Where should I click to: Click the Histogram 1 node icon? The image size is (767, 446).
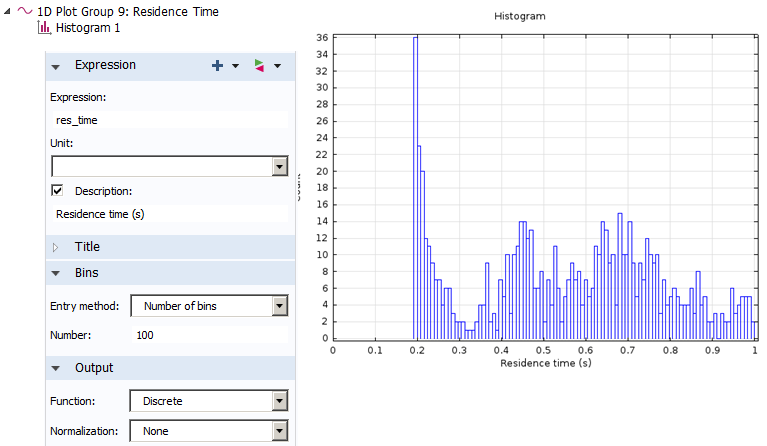coord(44,28)
